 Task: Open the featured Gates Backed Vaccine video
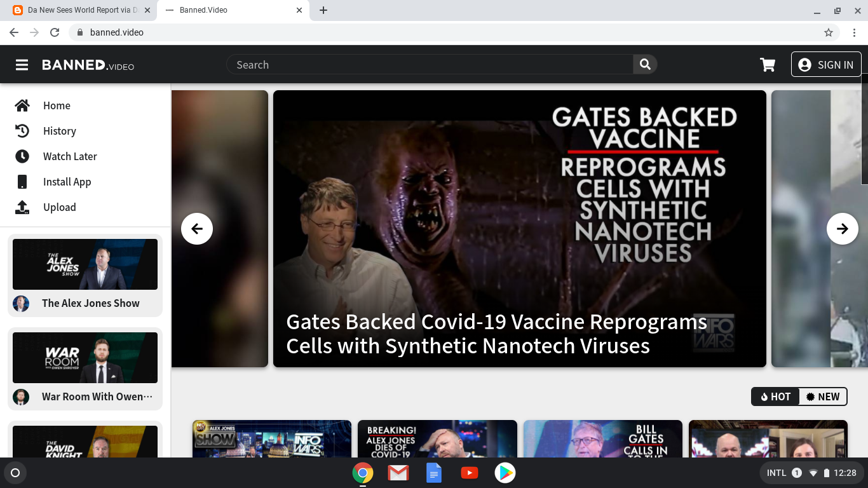coord(520,229)
